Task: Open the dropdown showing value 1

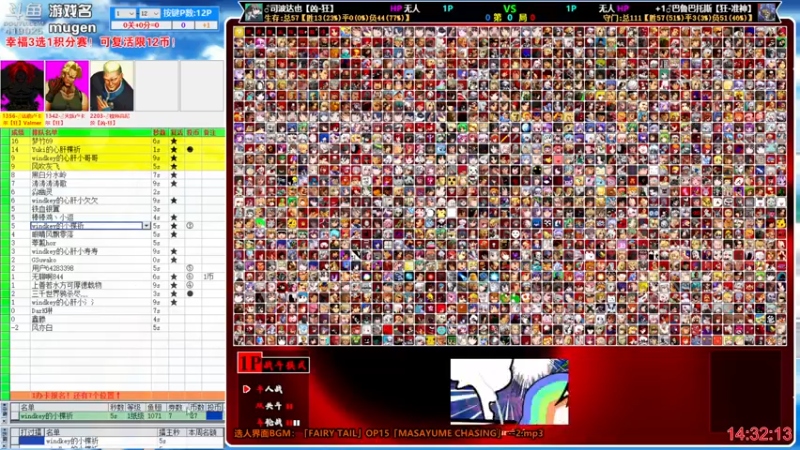Action: (124, 13)
